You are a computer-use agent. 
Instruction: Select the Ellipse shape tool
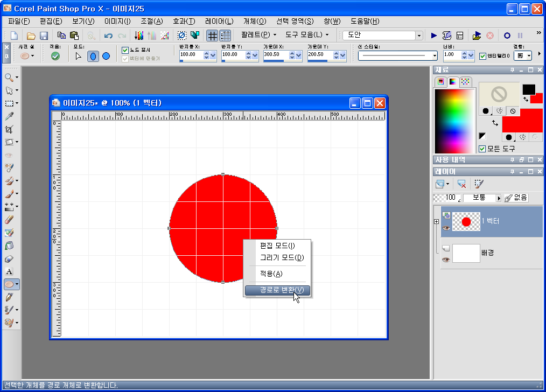[9, 284]
